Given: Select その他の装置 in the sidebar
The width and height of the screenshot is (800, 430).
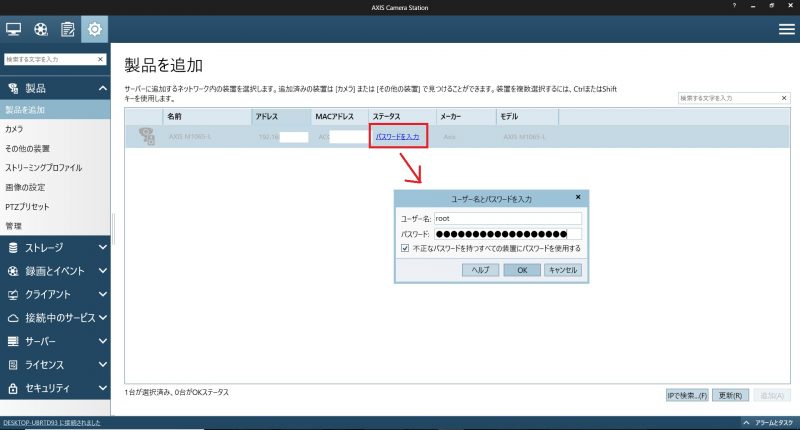Looking at the screenshot, I should point(55,148).
